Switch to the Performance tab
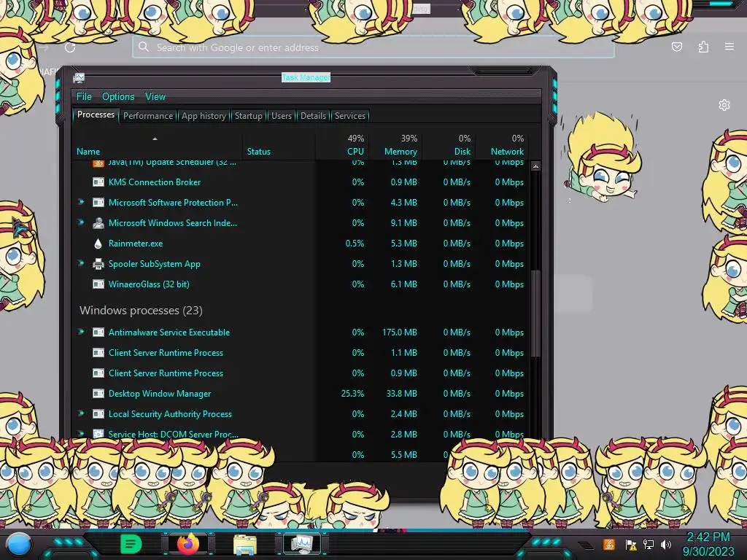Image resolution: width=747 pixels, height=560 pixels. coord(148,116)
